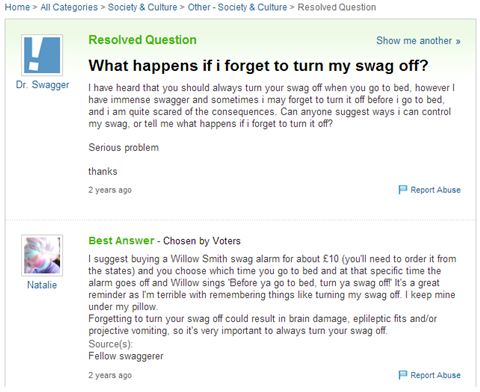Report abuse on Natalie's answer
The image size is (480, 392).
coord(435,375)
